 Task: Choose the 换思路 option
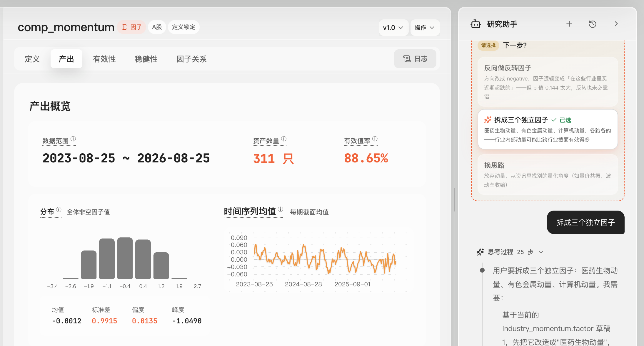(x=548, y=174)
